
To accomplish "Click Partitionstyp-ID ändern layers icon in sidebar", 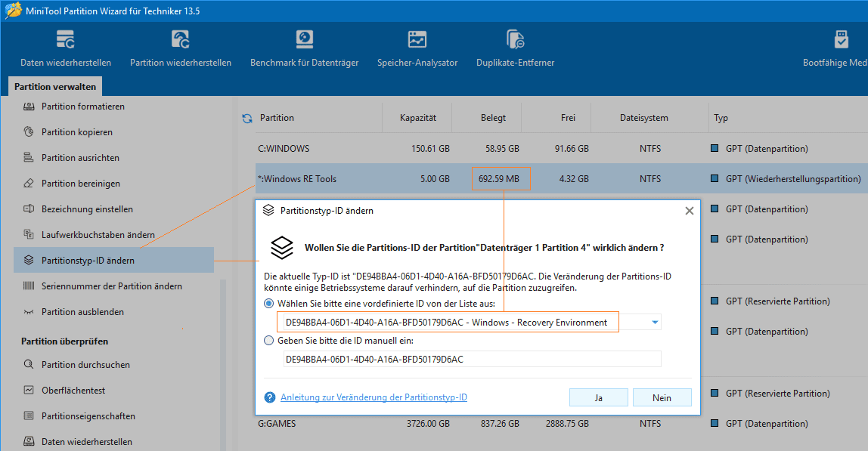I will (29, 260).
